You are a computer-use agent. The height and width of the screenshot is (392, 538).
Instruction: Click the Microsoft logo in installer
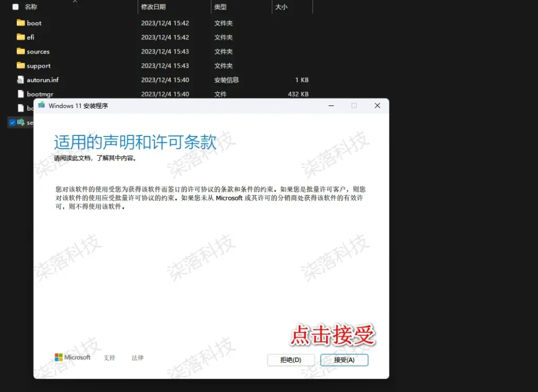click(x=73, y=357)
